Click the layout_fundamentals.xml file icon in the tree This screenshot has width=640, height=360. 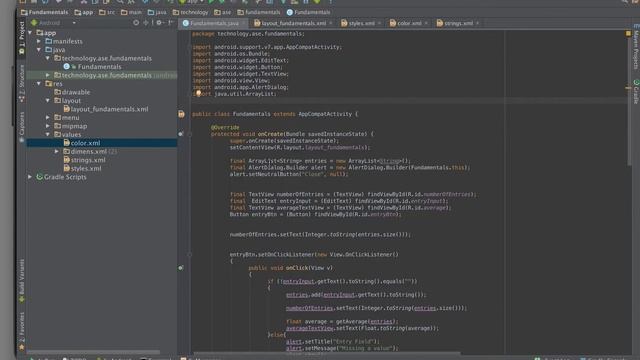[67, 109]
